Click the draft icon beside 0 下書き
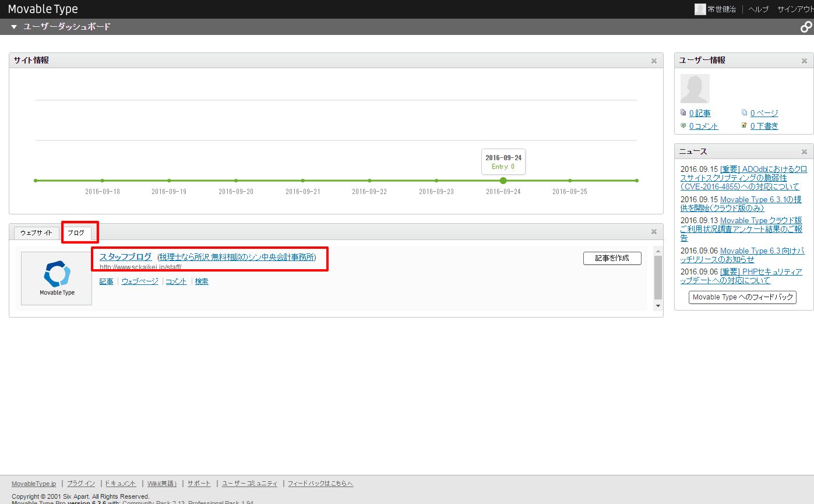 coord(745,125)
